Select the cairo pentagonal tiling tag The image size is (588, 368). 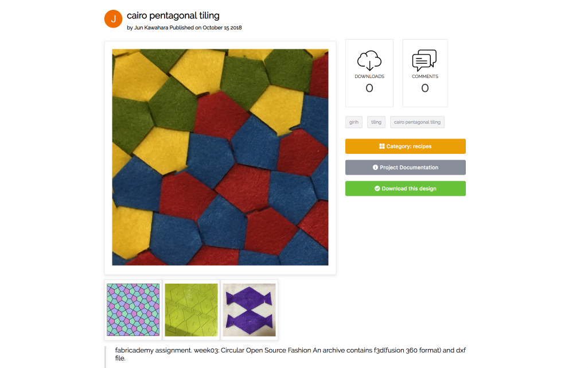click(x=417, y=122)
